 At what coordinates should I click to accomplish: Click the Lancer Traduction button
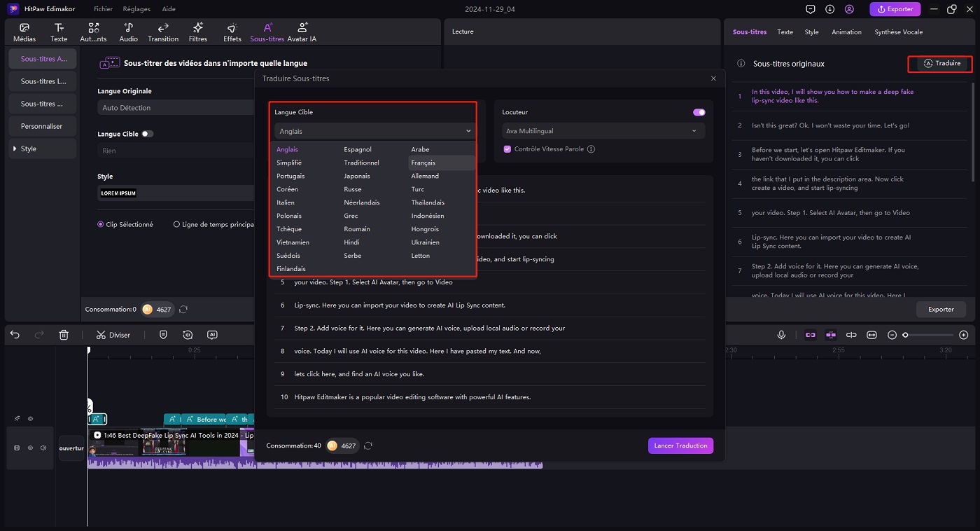tap(680, 446)
